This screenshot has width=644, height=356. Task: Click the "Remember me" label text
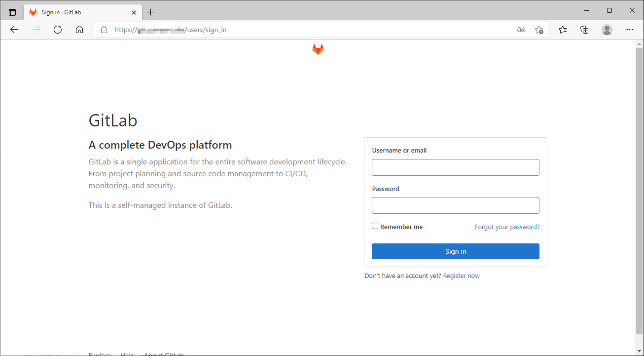pos(401,227)
